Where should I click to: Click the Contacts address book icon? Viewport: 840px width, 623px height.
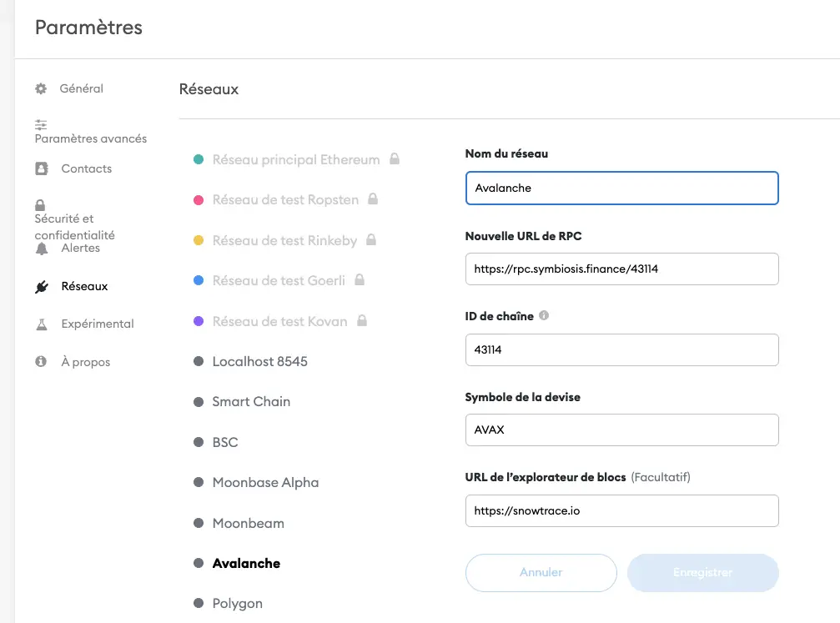pos(42,168)
